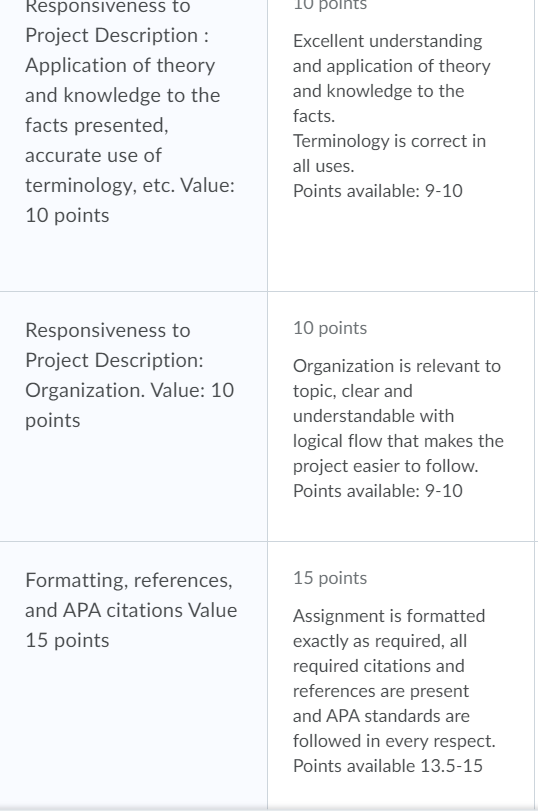The image size is (538, 811).
Task: Choose the 15 points rating for Formatting
Action: (x=330, y=578)
